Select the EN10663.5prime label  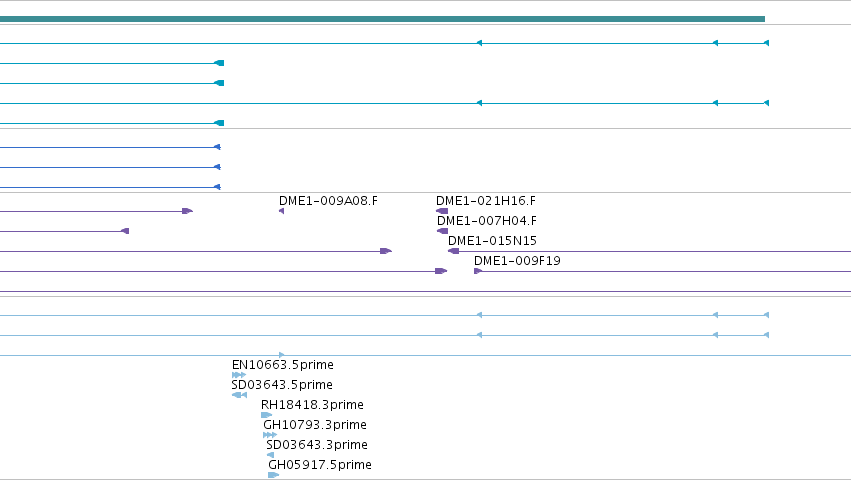pos(283,365)
